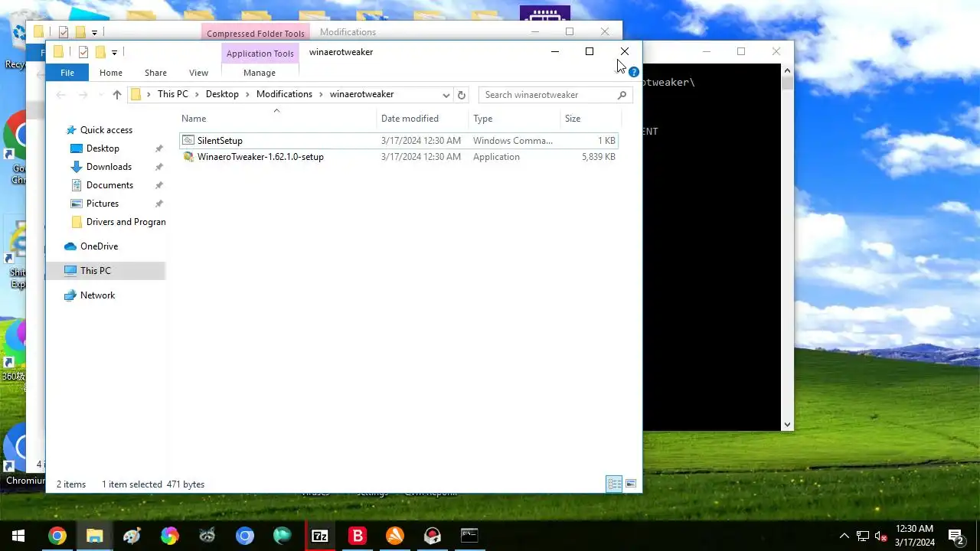Select the WinaeroTweaker-1.62.1.0-setup file
Viewport: 980px width, 551px height.
tap(398, 157)
